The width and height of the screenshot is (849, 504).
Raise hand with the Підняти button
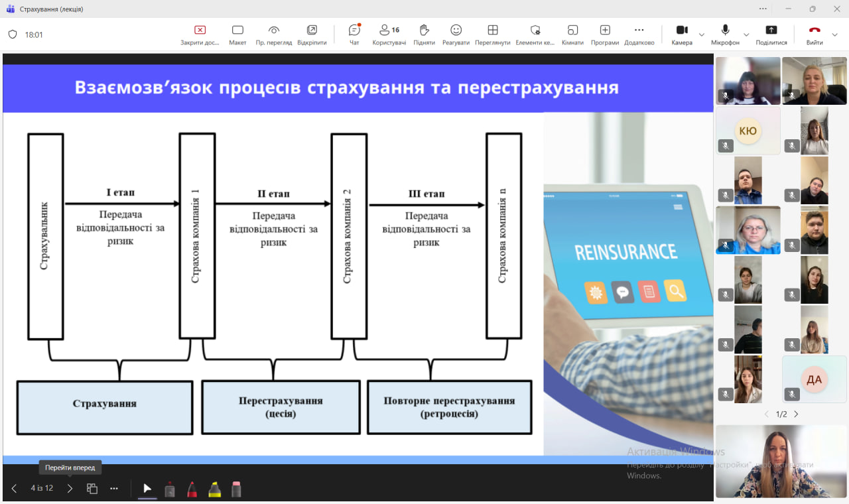click(424, 34)
